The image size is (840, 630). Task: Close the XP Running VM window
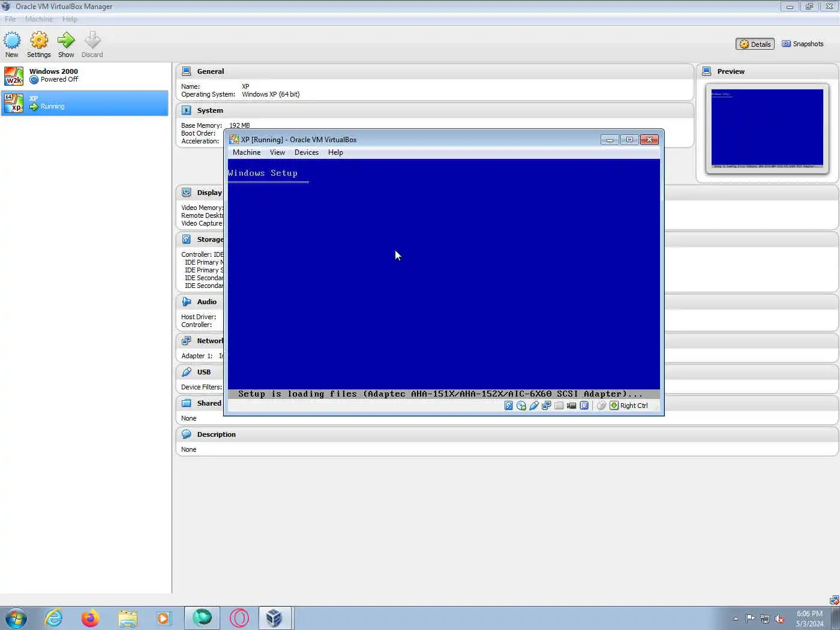649,140
